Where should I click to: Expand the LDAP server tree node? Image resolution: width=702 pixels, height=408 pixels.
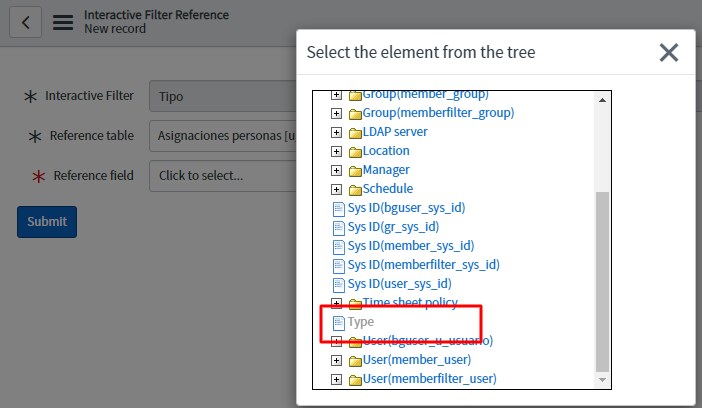coord(337,132)
